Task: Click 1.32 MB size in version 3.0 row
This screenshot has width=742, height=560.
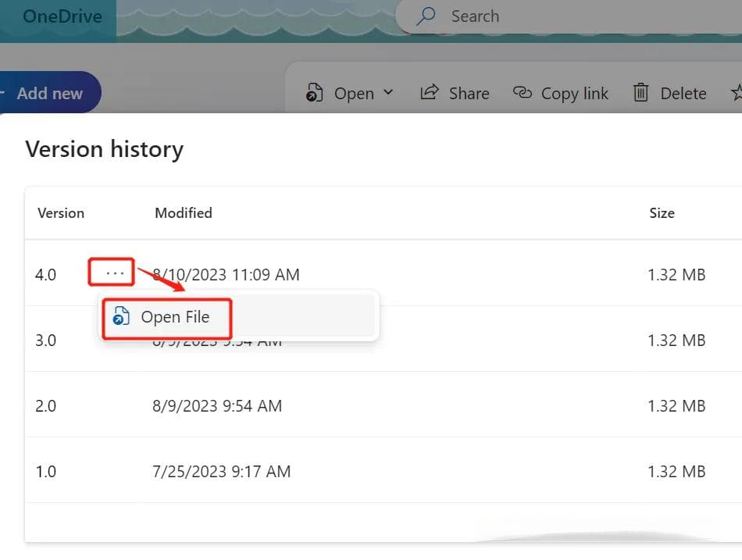Action: point(676,341)
